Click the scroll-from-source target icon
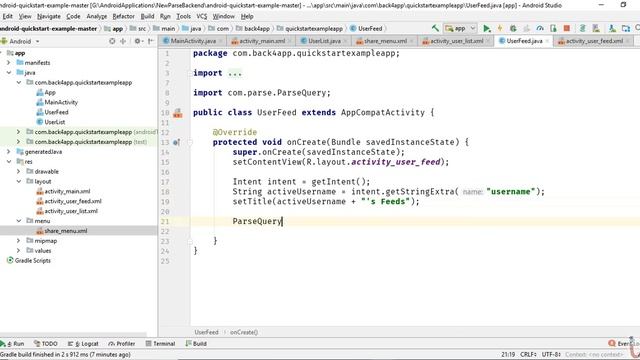The width and height of the screenshot is (640, 360). (112, 41)
